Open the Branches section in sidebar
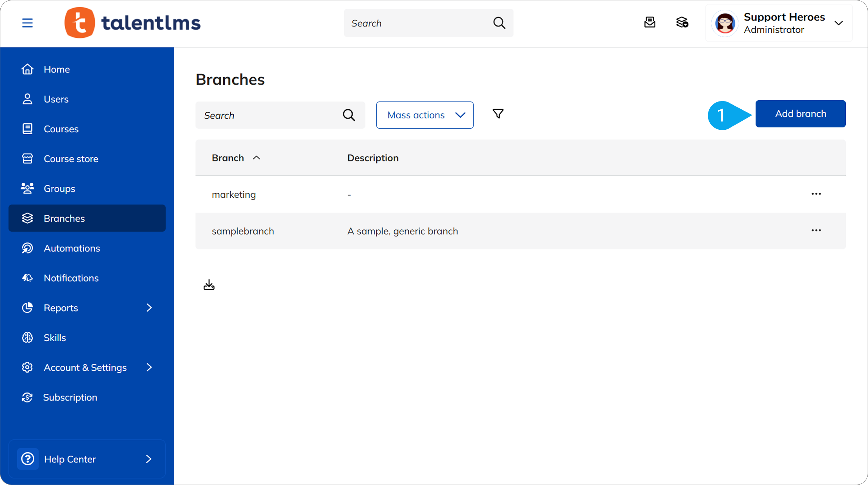868x485 pixels. pos(64,218)
